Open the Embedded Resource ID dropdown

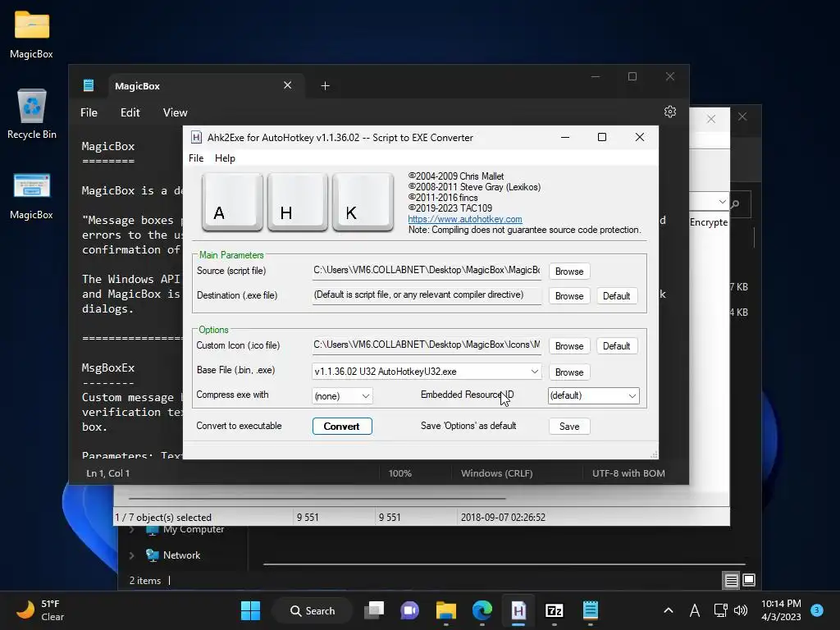tap(594, 395)
